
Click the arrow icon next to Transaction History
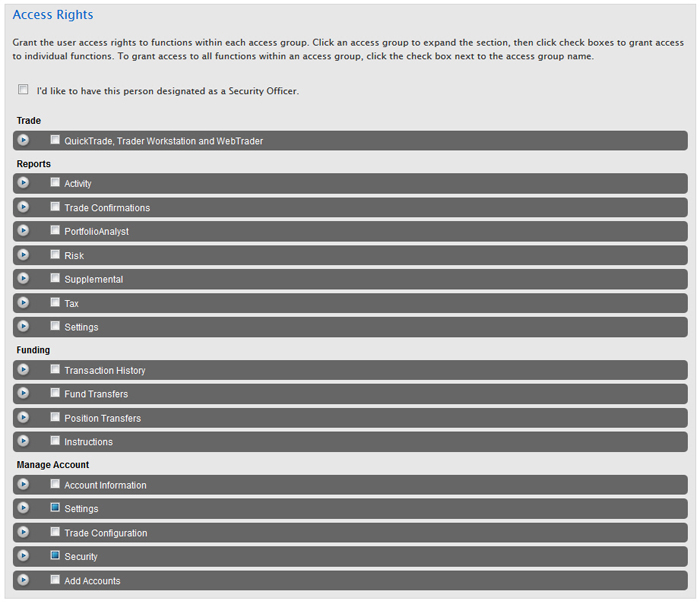[x=23, y=370]
